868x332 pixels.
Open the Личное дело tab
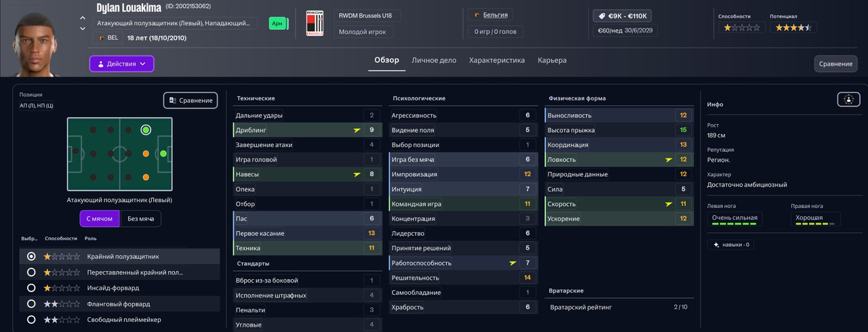[x=434, y=60]
